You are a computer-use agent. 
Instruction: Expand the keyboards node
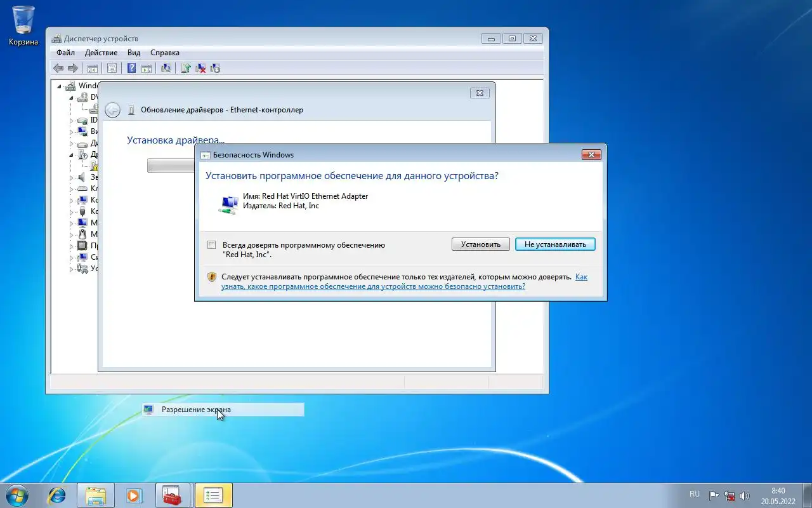click(x=71, y=189)
